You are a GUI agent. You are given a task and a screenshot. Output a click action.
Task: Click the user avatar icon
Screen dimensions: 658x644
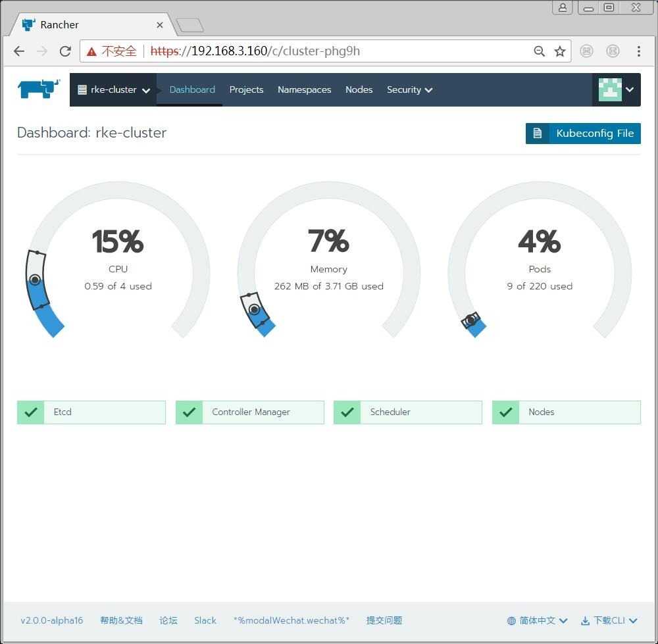click(610, 89)
